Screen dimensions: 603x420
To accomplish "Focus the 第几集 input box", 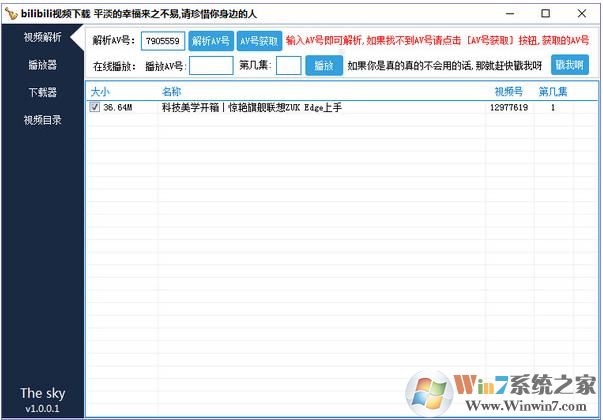I will (x=288, y=65).
